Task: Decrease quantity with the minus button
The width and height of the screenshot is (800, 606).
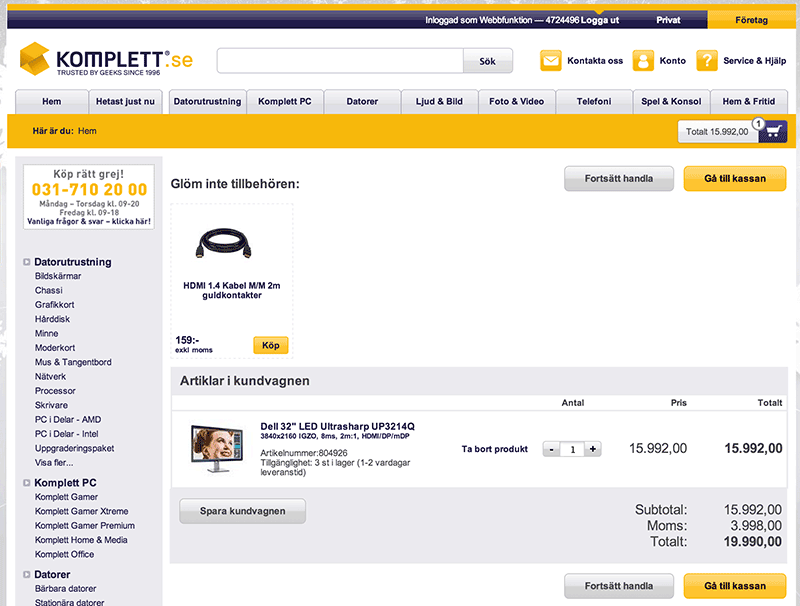Action: click(551, 449)
